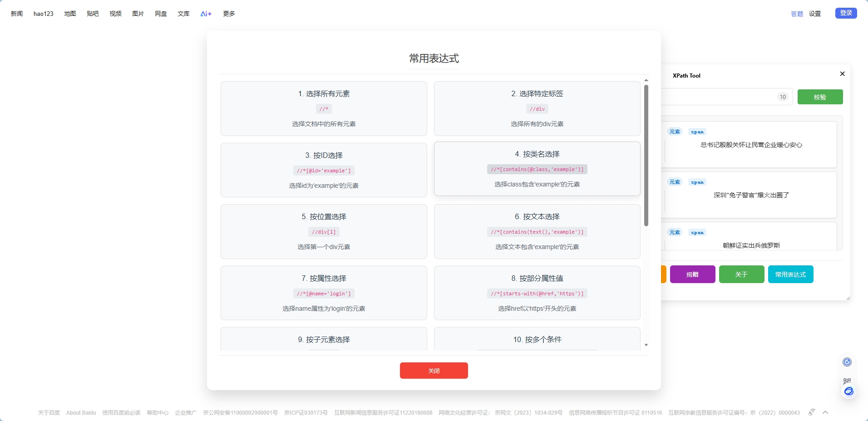Screen dimensions: 868x421
Task: Click the footer upward chevron icon
Action: click(x=825, y=412)
